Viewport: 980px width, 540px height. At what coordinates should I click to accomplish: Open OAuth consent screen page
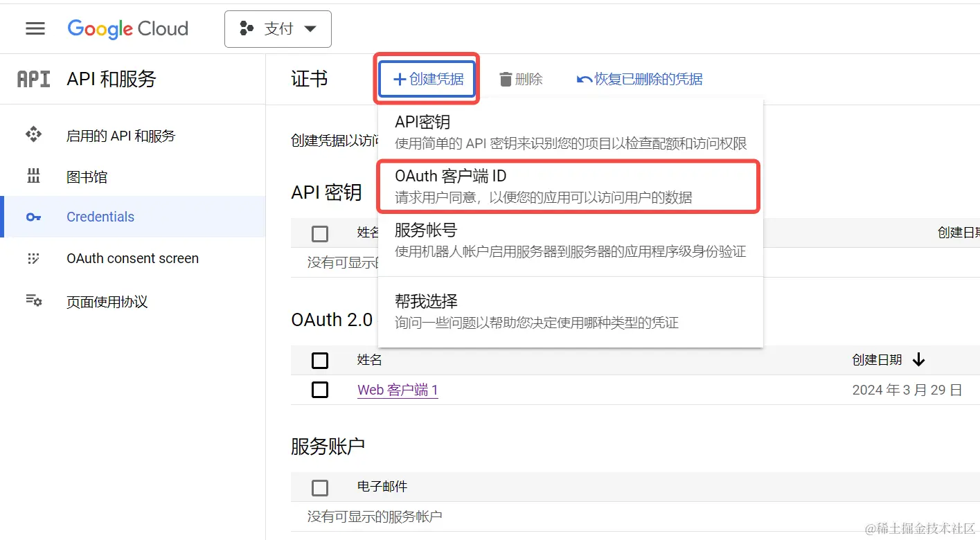click(132, 258)
